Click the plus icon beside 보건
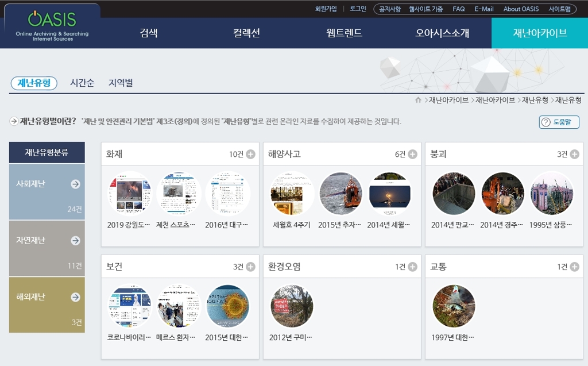The width and height of the screenshot is (588, 366). click(250, 267)
